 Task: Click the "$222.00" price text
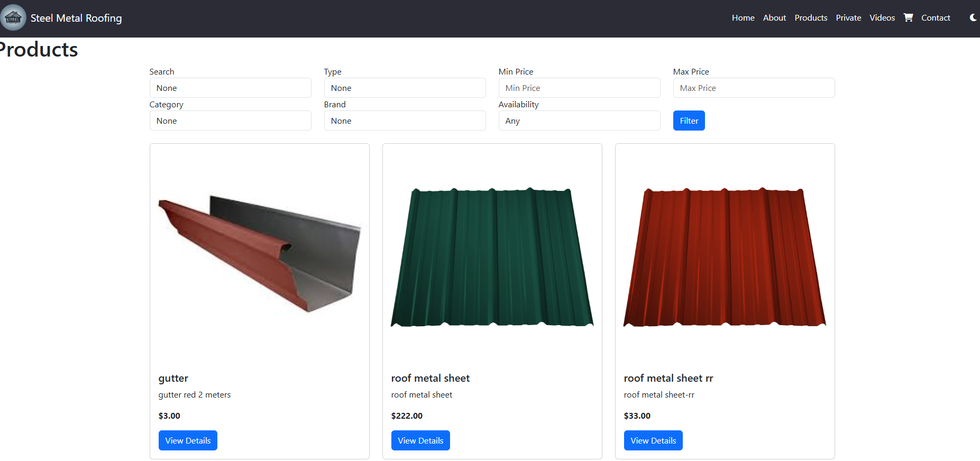pyautogui.click(x=407, y=416)
